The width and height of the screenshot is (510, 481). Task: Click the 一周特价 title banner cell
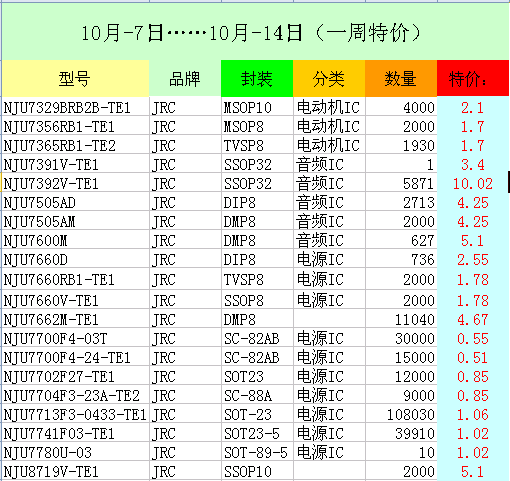(x=255, y=32)
